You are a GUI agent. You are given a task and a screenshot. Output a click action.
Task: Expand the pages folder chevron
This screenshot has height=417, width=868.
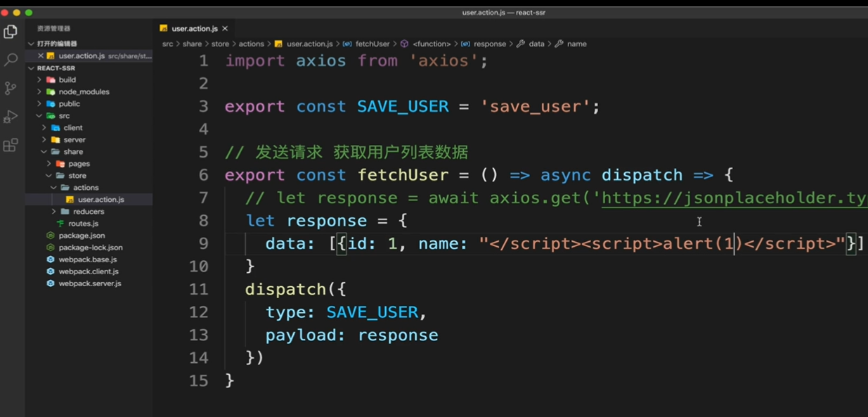[49, 164]
